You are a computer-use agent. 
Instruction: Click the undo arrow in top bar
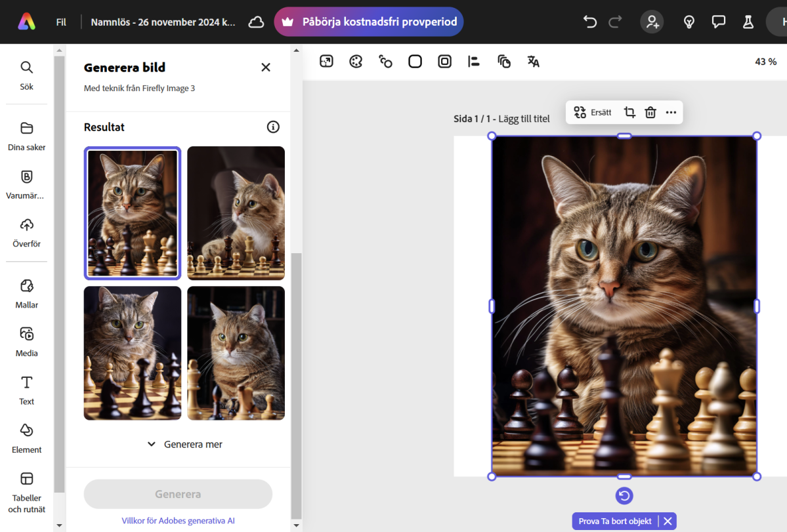click(589, 22)
